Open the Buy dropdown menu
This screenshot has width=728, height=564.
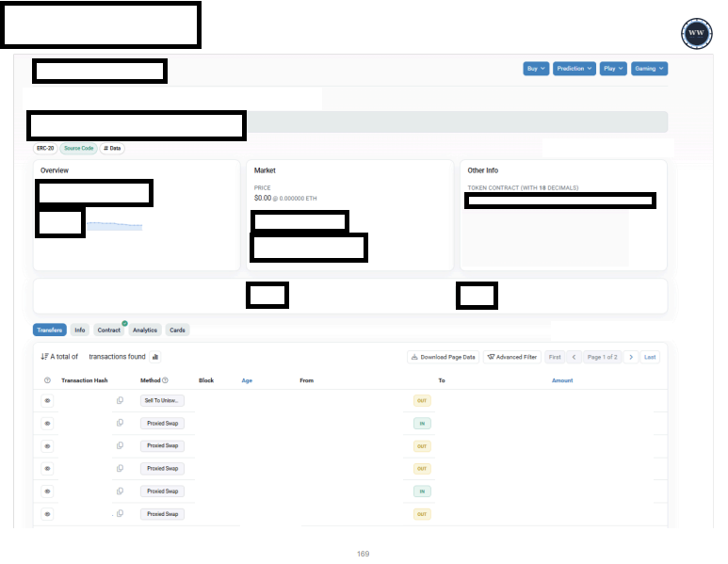(536, 69)
